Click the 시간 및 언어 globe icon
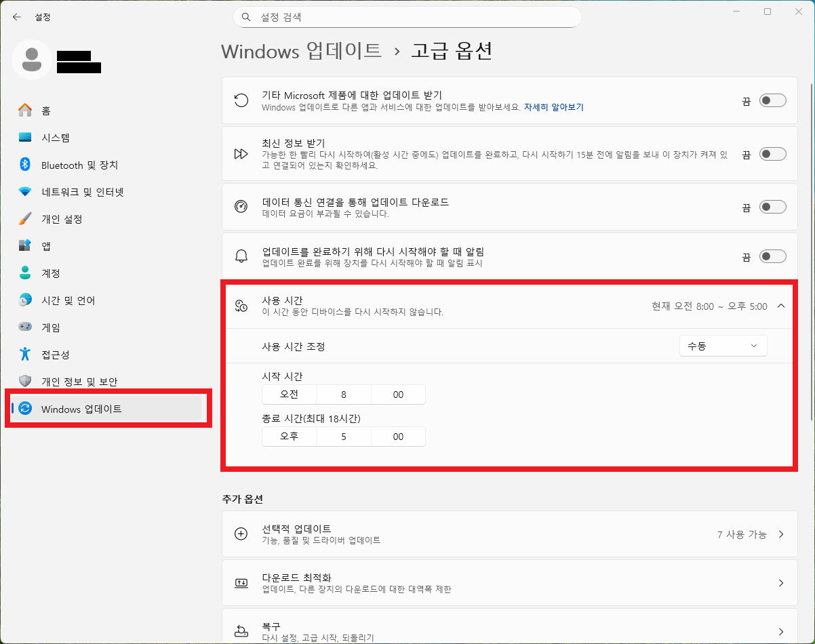This screenshot has width=815, height=644. (25, 300)
